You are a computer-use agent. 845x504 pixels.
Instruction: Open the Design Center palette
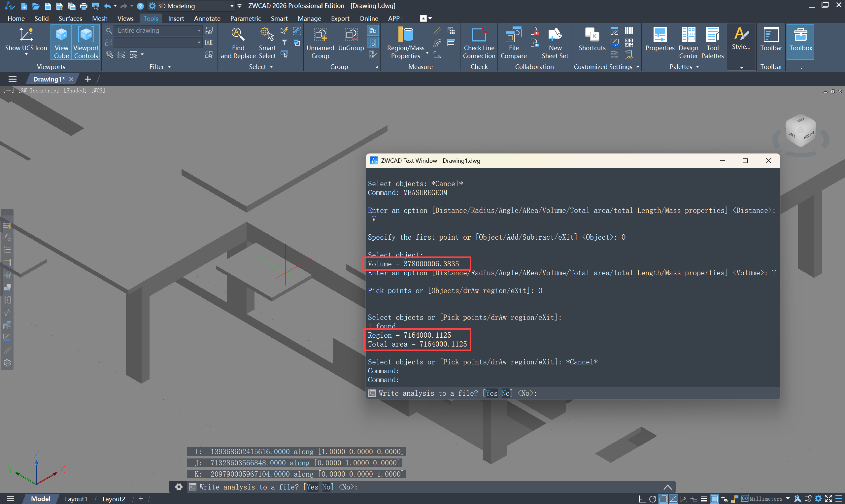(689, 43)
